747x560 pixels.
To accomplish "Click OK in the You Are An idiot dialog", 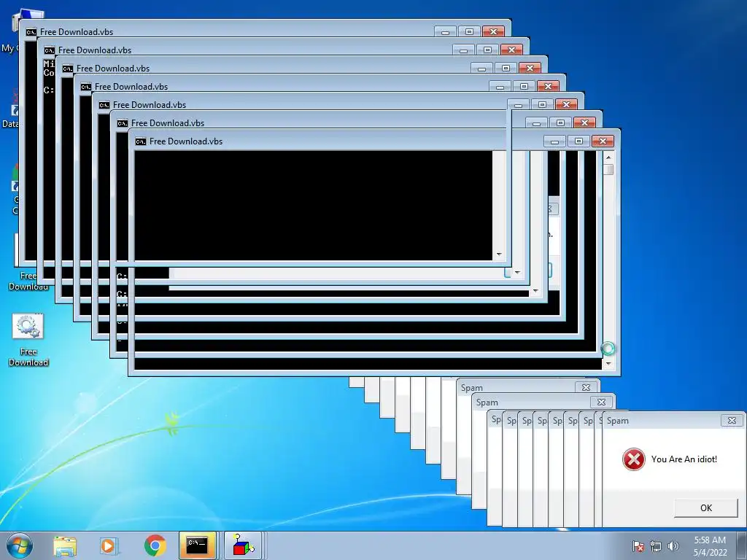I will [705, 508].
